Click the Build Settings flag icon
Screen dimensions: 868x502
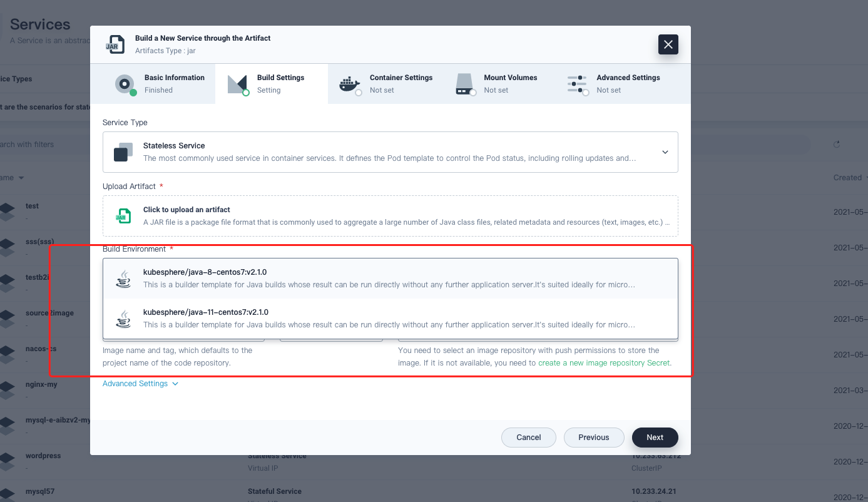tap(238, 83)
